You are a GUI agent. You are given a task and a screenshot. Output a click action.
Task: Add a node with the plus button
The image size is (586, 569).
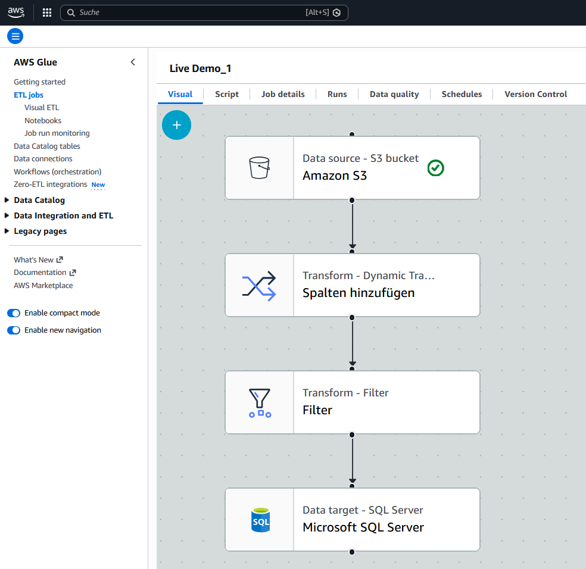[176, 125]
